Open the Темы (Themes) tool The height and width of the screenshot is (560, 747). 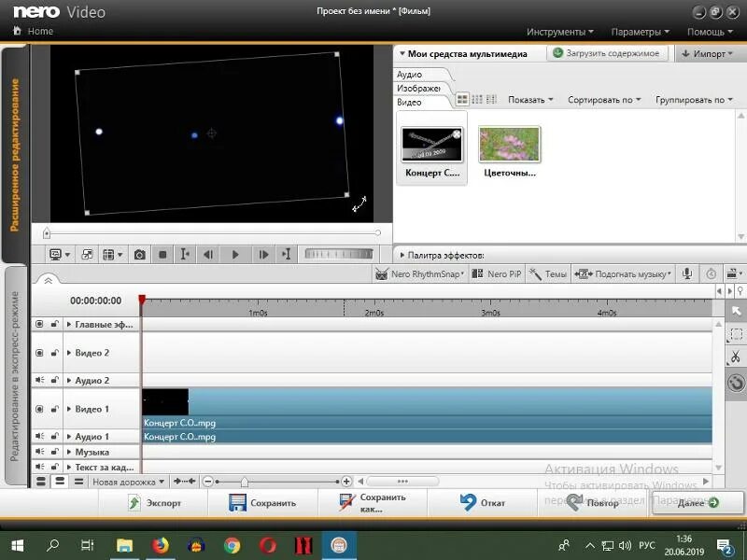point(548,274)
